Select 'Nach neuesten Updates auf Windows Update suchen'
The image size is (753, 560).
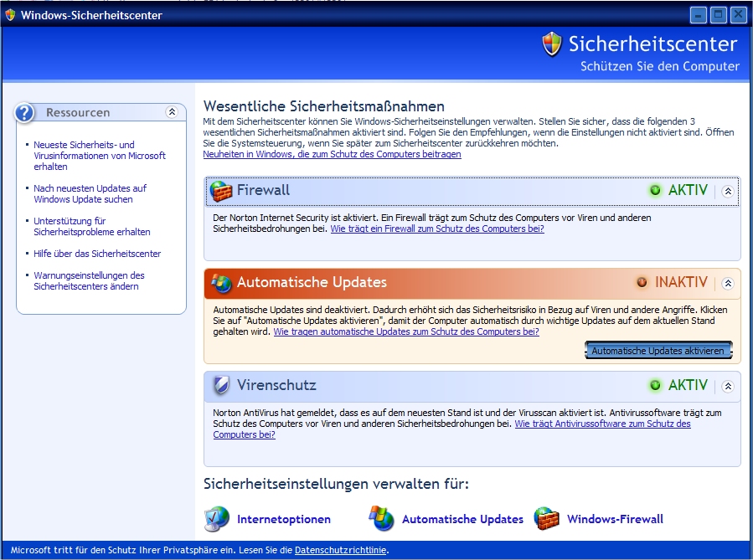pyautogui.click(x=90, y=194)
